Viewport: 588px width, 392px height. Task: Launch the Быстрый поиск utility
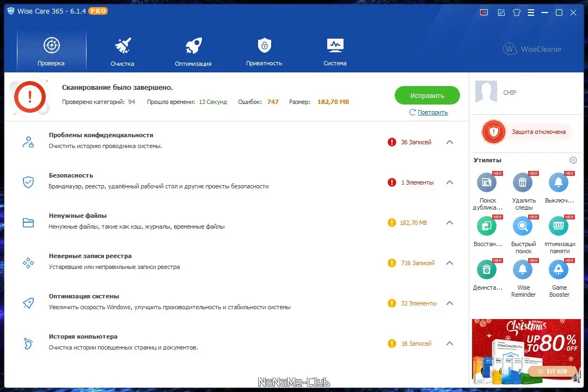coord(523,226)
